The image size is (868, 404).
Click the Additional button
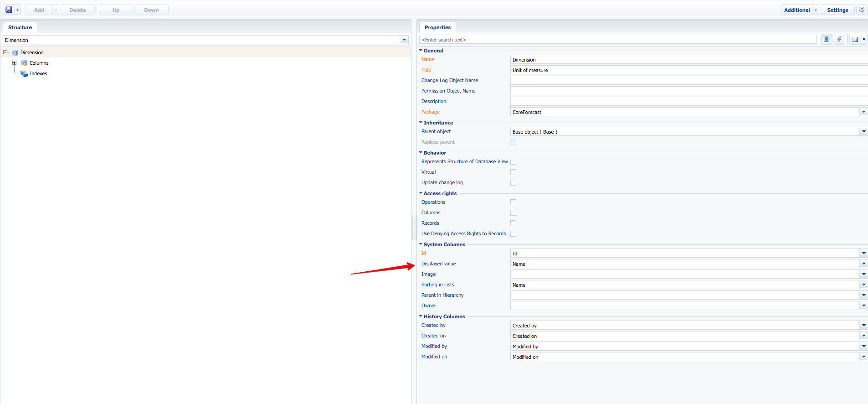[797, 10]
